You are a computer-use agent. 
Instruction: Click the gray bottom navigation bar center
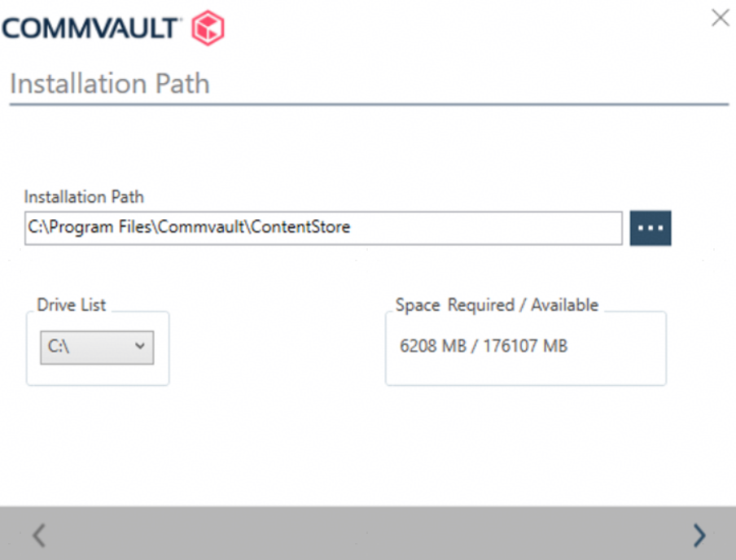[x=368, y=533]
